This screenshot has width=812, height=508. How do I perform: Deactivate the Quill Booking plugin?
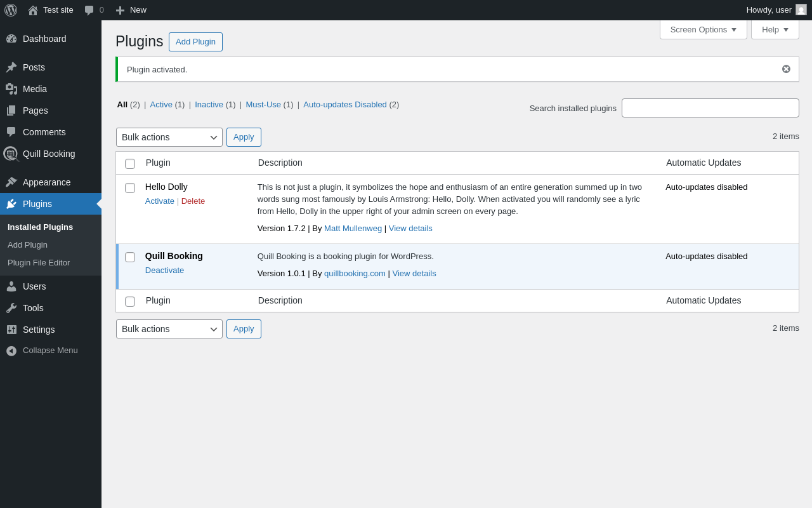click(x=164, y=271)
